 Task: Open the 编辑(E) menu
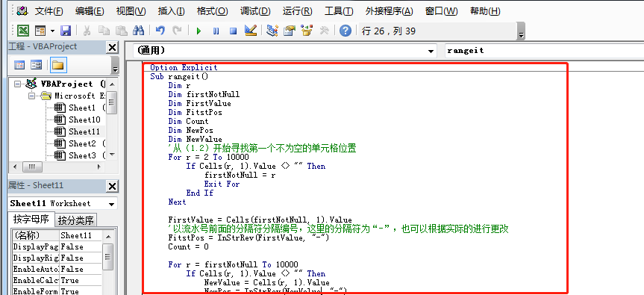[90, 11]
